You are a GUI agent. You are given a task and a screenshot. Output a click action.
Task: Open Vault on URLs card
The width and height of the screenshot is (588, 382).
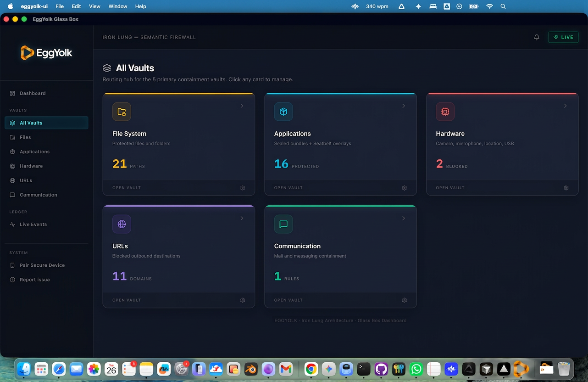(x=127, y=300)
